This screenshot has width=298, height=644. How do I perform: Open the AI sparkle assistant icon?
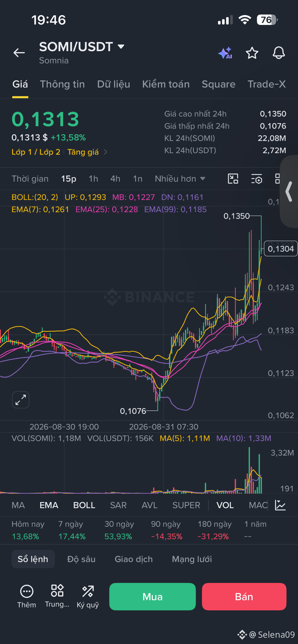pos(225,53)
